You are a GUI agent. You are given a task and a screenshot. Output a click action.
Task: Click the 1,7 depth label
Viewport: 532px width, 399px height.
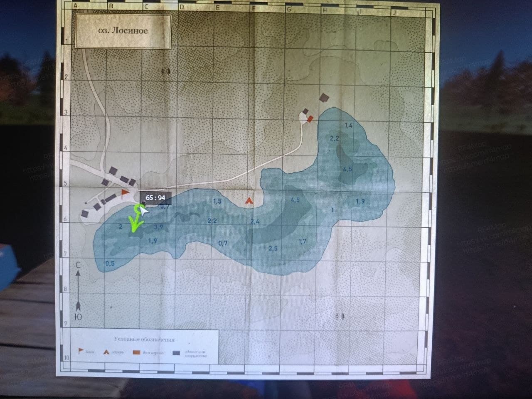pos(302,241)
